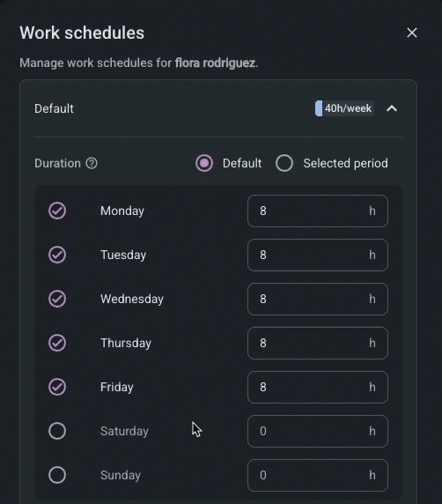Click the Saturday hours input field

(318, 431)
